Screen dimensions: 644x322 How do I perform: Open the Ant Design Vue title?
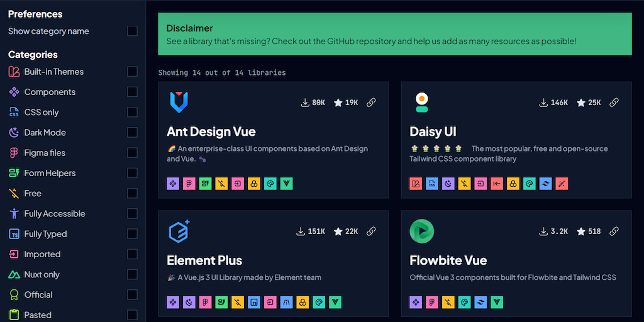coord(211,131)
